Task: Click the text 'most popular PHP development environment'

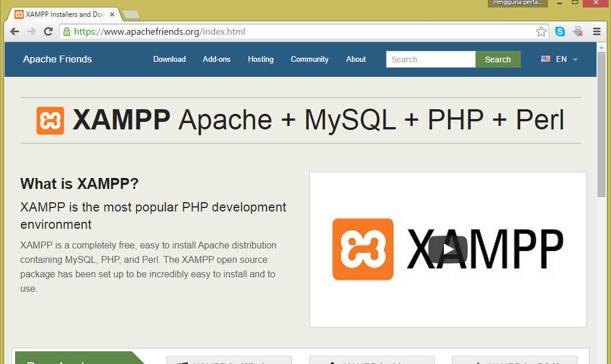Action: (153, 216)
